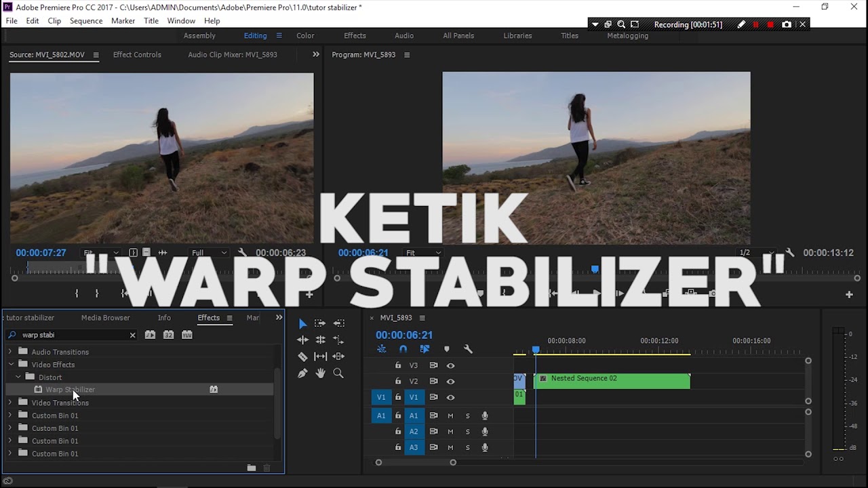The height and width of the screenshot is (488, 868).
Task: Hide track V3 output with eye icon
Action: click(450, 365)
